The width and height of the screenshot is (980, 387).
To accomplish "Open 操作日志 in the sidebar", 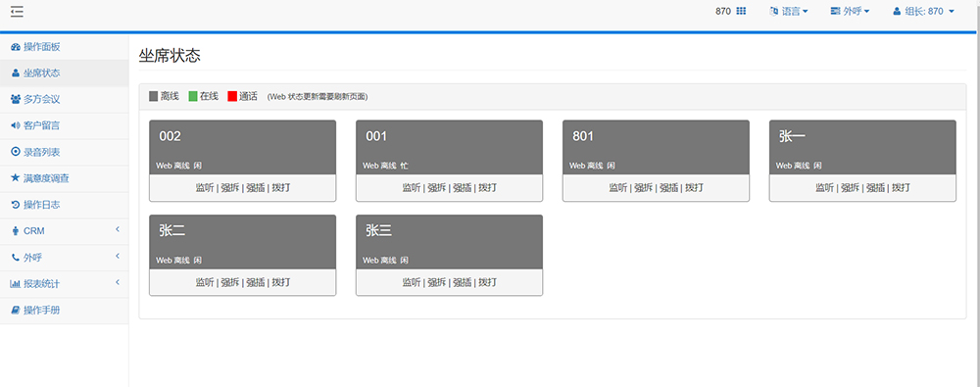I will click(65, 205).
